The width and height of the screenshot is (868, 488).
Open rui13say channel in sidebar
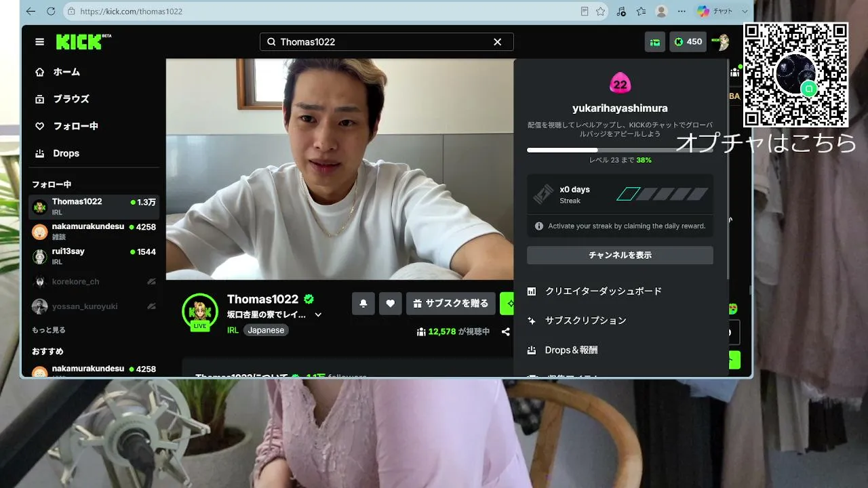[x=94, y=256]
